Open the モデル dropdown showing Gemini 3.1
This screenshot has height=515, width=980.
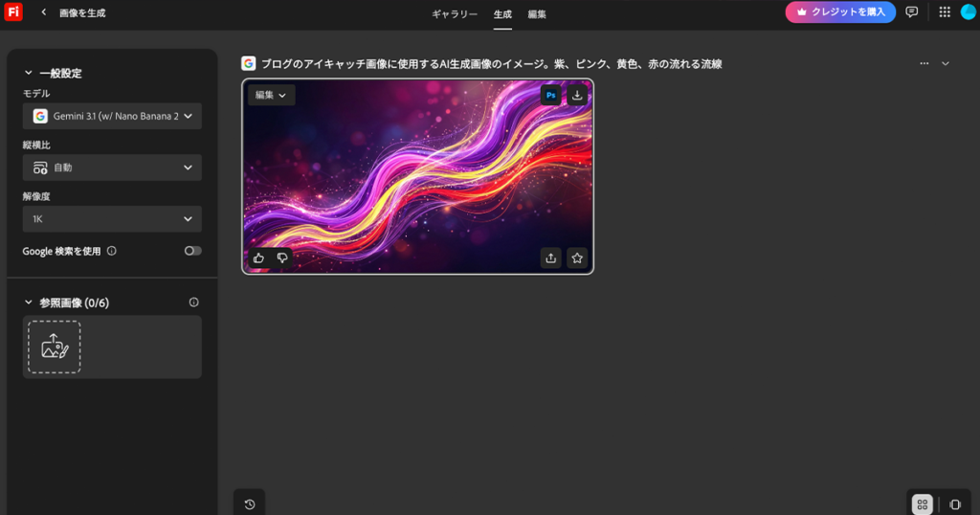pyautogui.click(x=113, y=116)
